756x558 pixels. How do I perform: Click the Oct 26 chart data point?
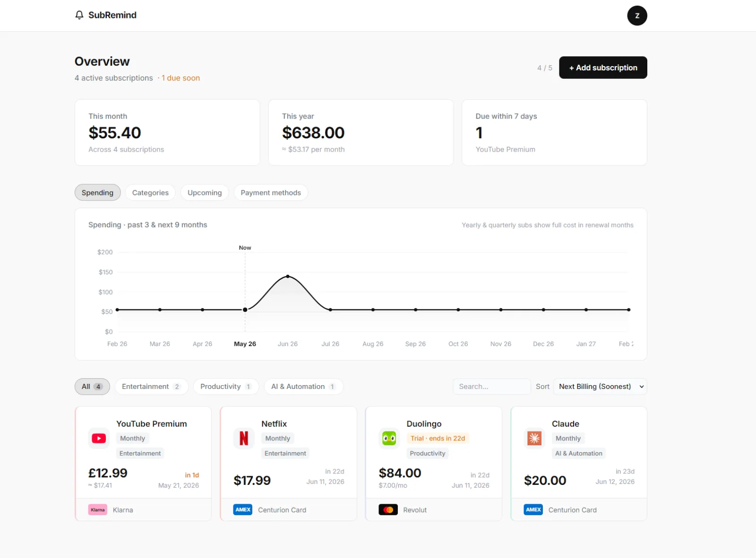point(458,310)
